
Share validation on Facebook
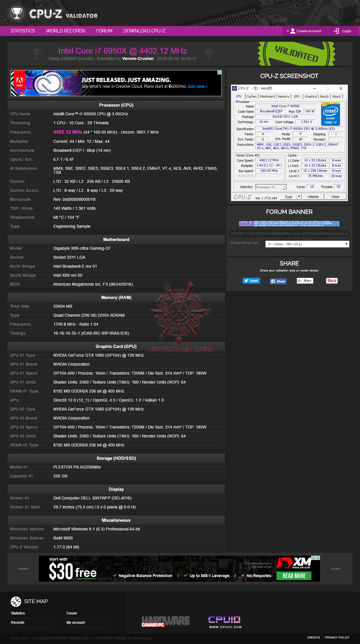278,281
